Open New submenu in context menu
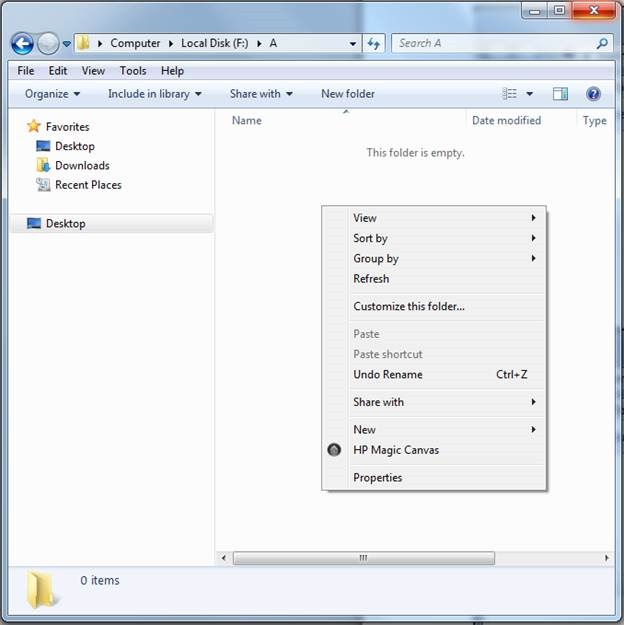 (x=434, y=430)
